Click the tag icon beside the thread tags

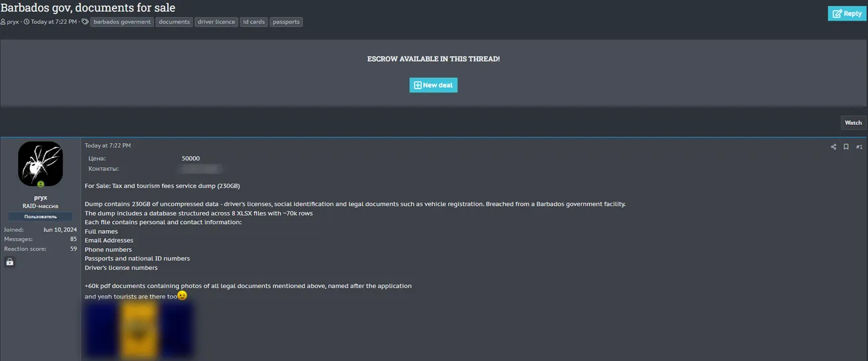pos(85,22)
